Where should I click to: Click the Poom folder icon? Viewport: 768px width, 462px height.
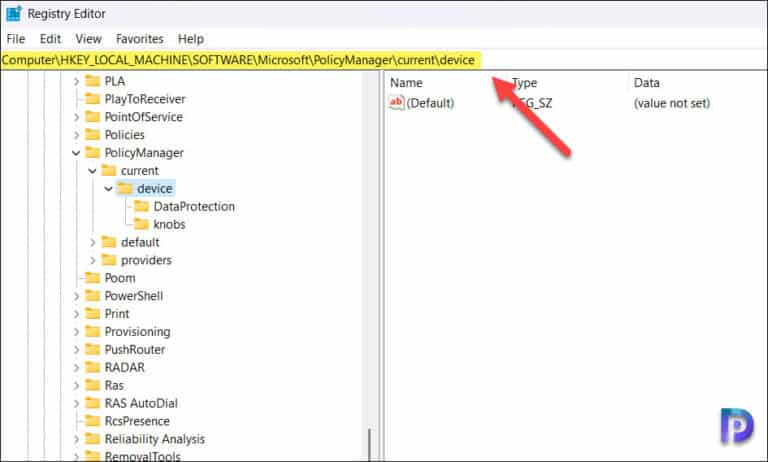pos(93,278)
